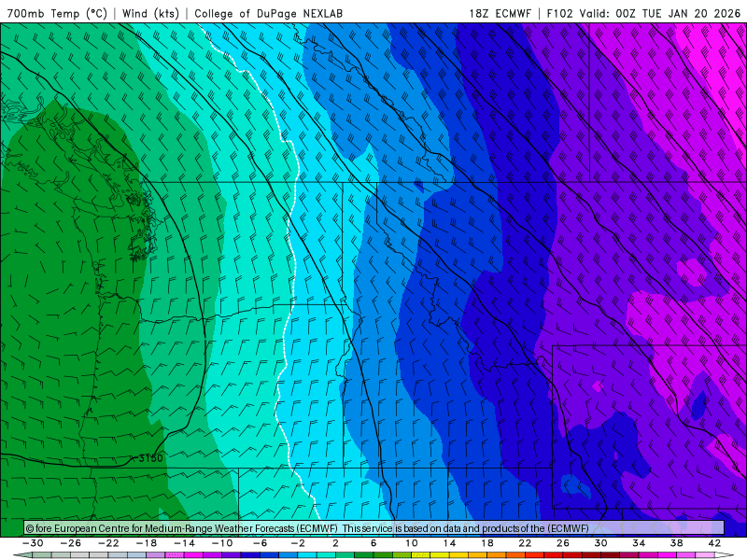Click the '18Z ECMWF' model run label
This screenshot has height=560, width=747.
[500, 13]
